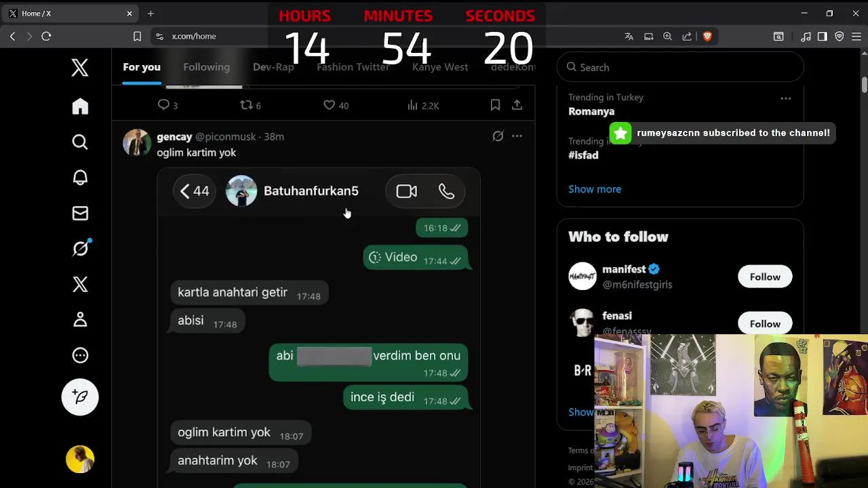Click Grok explain icon on gencay post
This screenshot has height=488, width=868.
(x=498, y=136)
